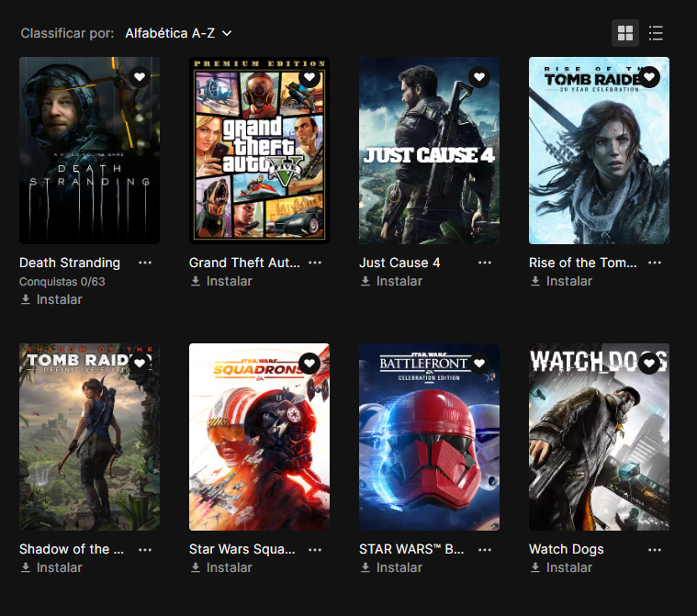697x616 pixels.
Task: Click the Star Wars Squa... title
Action: tap(242, 549)
